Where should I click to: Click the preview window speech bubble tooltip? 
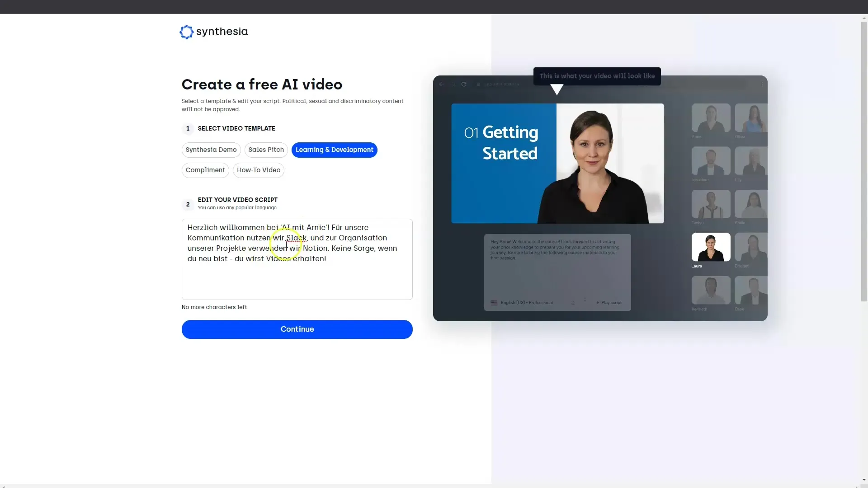[597, 75]
